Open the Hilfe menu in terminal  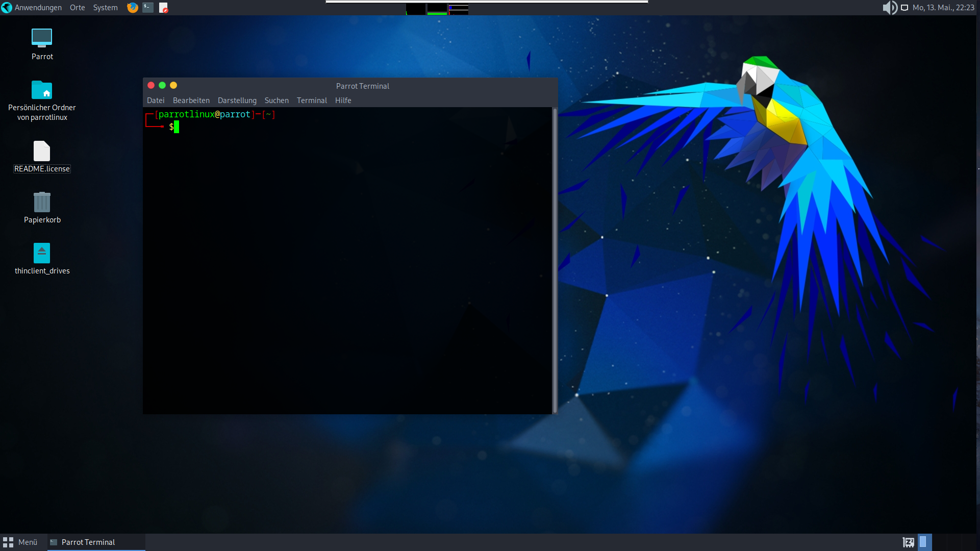click(343, 101)
